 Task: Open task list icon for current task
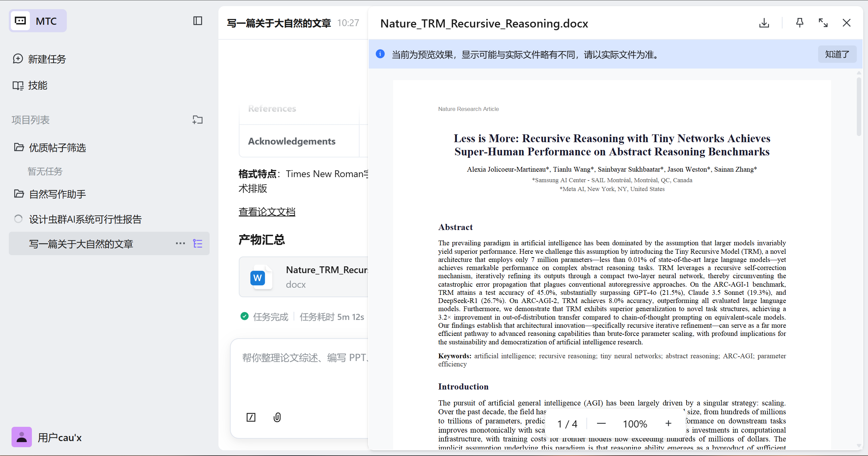pos(198,244)
